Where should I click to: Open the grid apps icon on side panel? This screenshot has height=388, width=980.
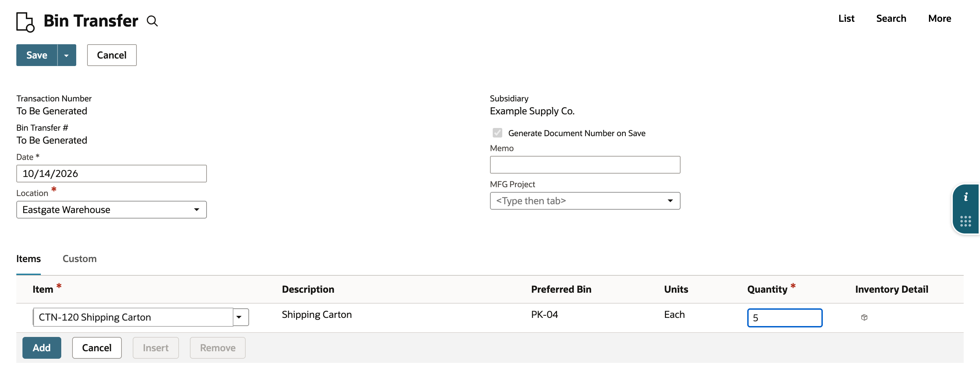pyautogui.click(x=966, y=221)
